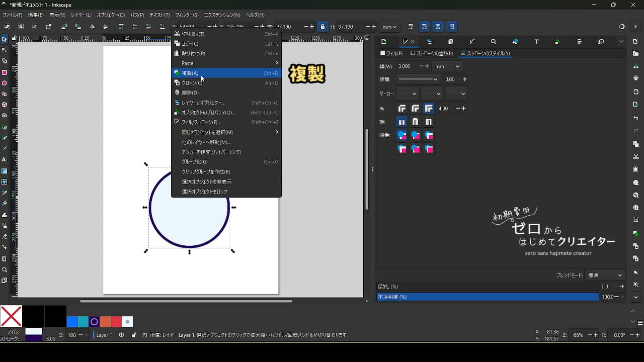Open the stroke width unit mm dropdown
The image size is (644, 362).
447,66
